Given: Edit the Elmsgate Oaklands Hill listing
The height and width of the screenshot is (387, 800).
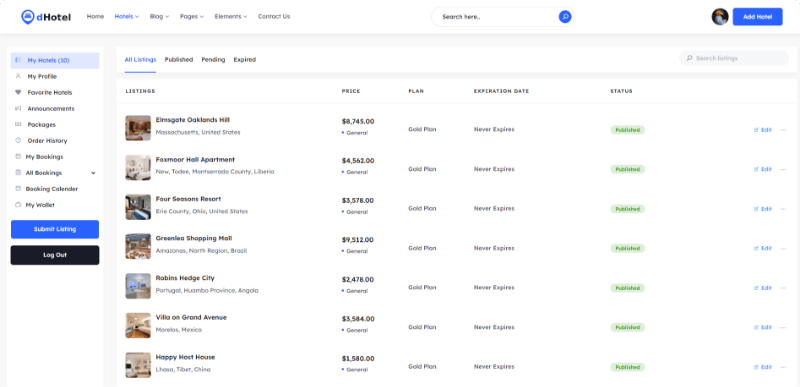Looking at the screenshot, I should (763, 130).
